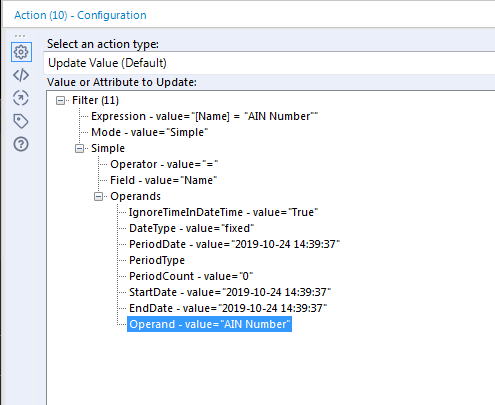The width and height of the screenshot is (495, 405).
Task: Collapse the Simple tree node
Action: point(79,148)
